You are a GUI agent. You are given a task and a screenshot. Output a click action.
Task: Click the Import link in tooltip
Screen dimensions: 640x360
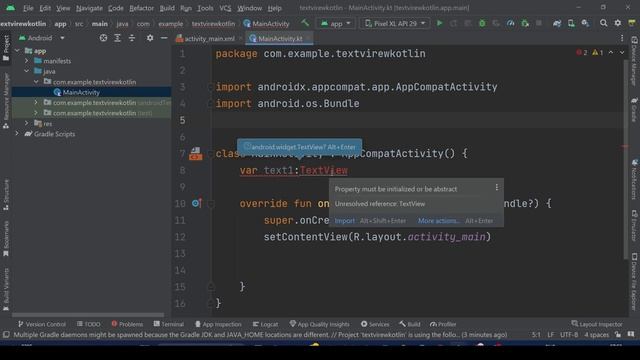point(344,220)
